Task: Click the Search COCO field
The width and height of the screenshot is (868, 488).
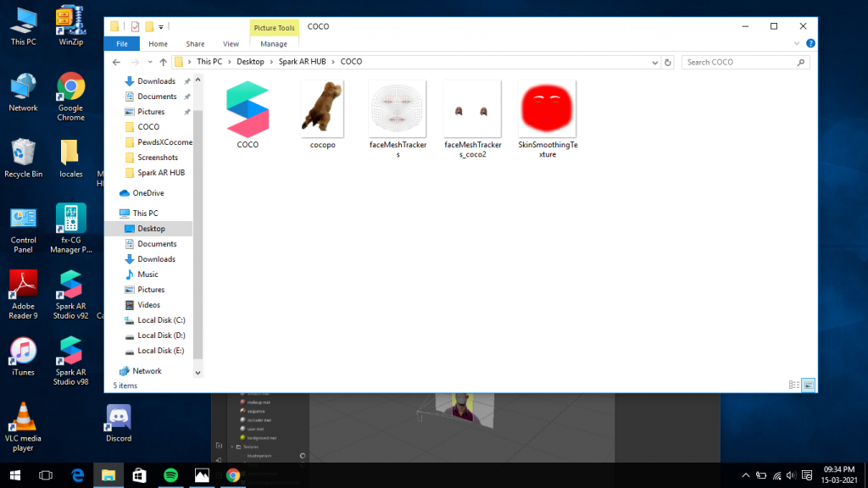Action: pyautogui.click(x=745, y=63)
